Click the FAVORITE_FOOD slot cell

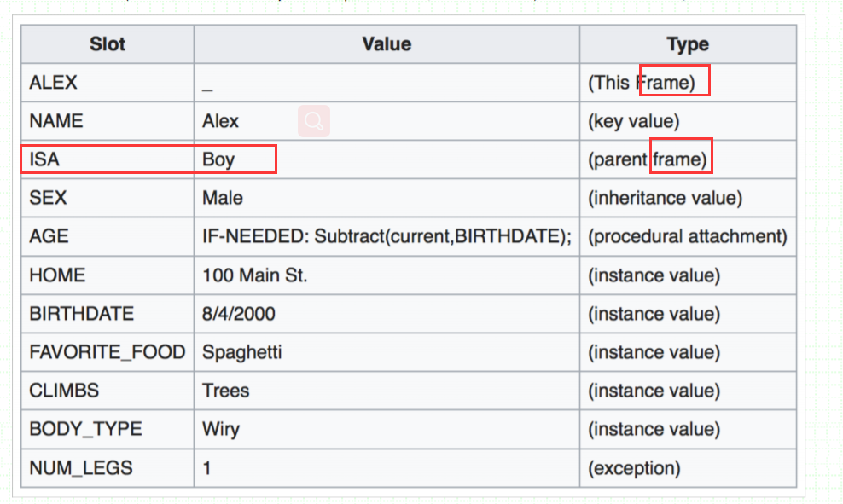click(x=108, y=352)
